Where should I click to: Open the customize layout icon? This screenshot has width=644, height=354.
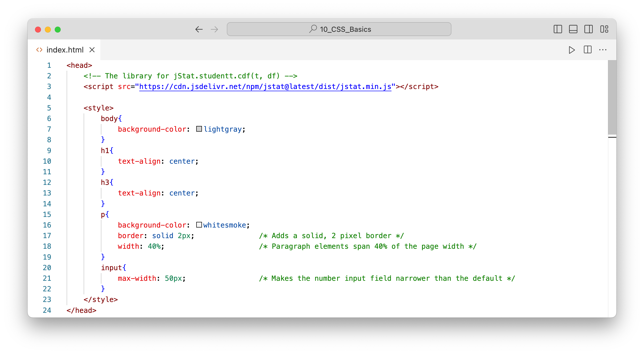(604, 29)
